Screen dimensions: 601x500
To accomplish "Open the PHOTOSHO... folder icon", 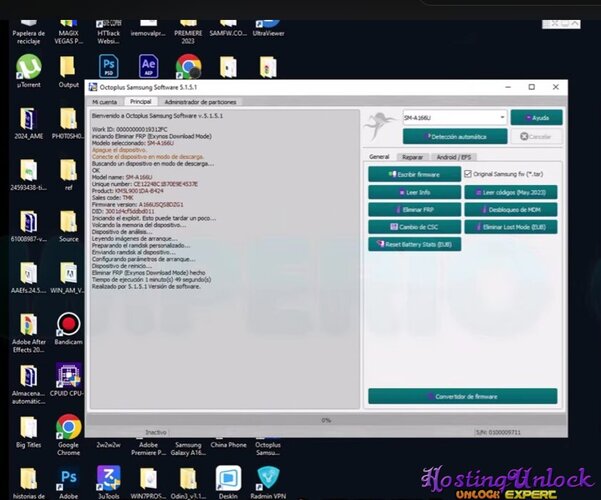I will point(69,123).
